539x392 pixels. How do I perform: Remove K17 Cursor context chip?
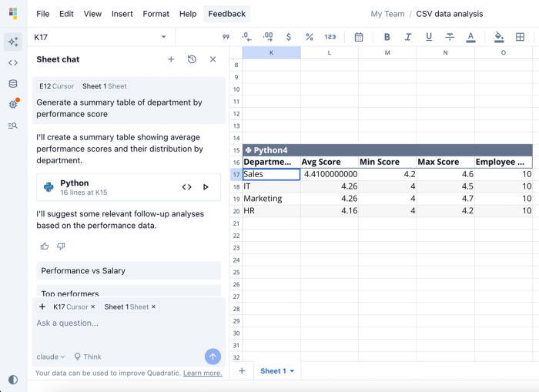(93, 307)
